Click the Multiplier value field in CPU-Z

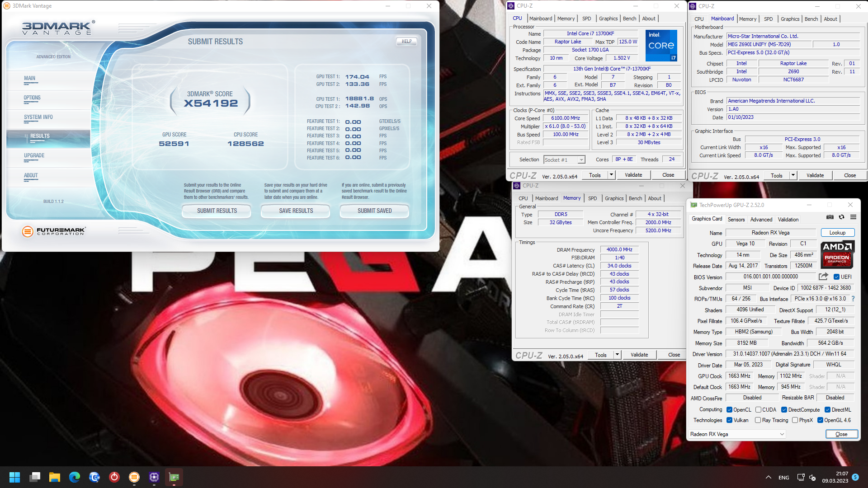[x=566, y=127]
